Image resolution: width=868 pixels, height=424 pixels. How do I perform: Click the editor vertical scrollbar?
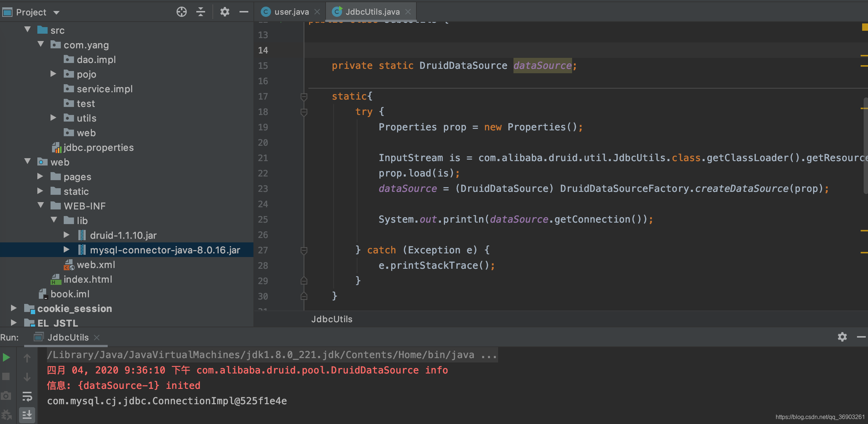865,146
